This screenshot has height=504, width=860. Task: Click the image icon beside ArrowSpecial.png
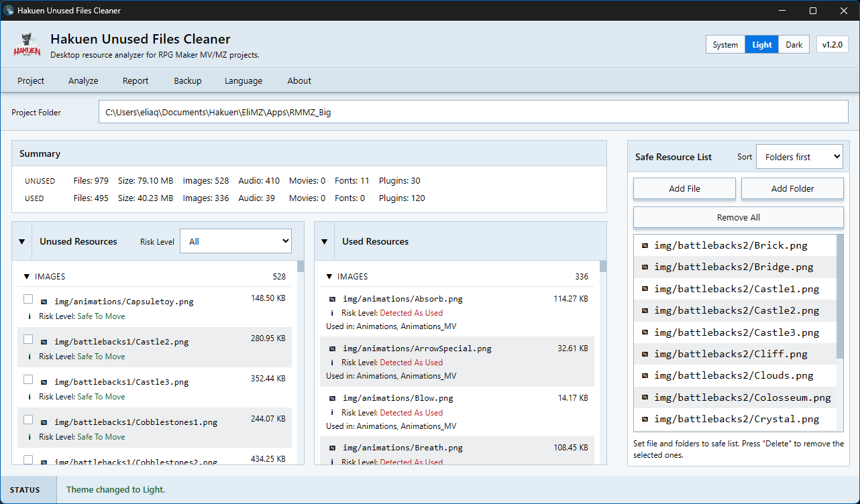click(x=333, y=349)
